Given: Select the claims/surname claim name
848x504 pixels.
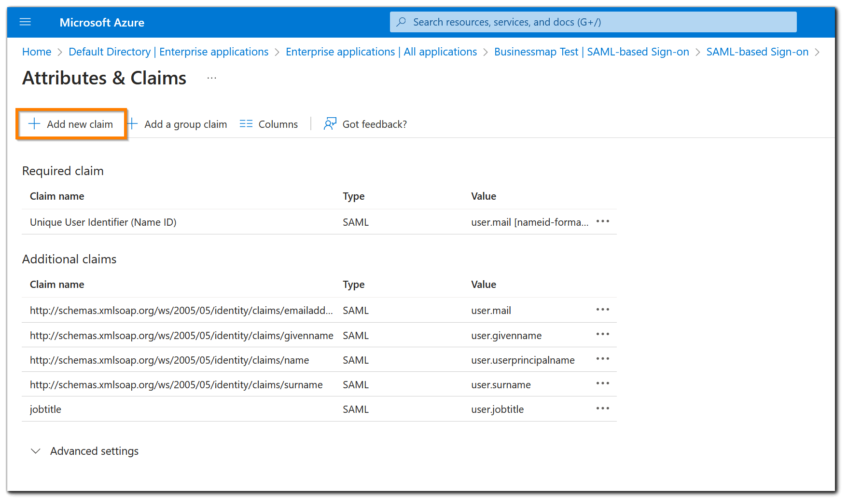Looking at the screenshot, I should [x=176, y=385].
